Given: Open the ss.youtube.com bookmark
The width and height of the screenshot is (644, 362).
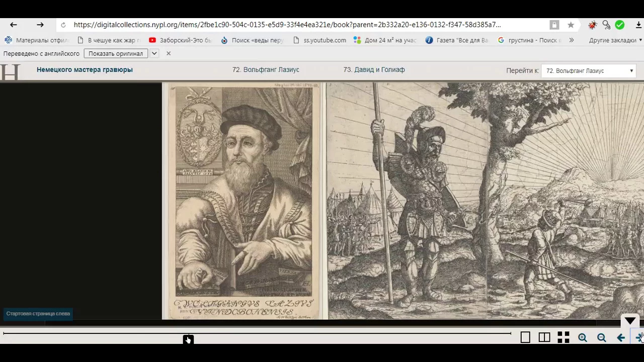Looking at the screenshot, I should tap(319, 40).
